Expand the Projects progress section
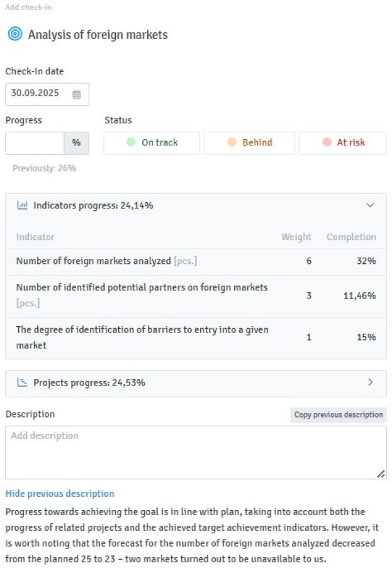Screen dimensions: 392x568 point(370,382)
